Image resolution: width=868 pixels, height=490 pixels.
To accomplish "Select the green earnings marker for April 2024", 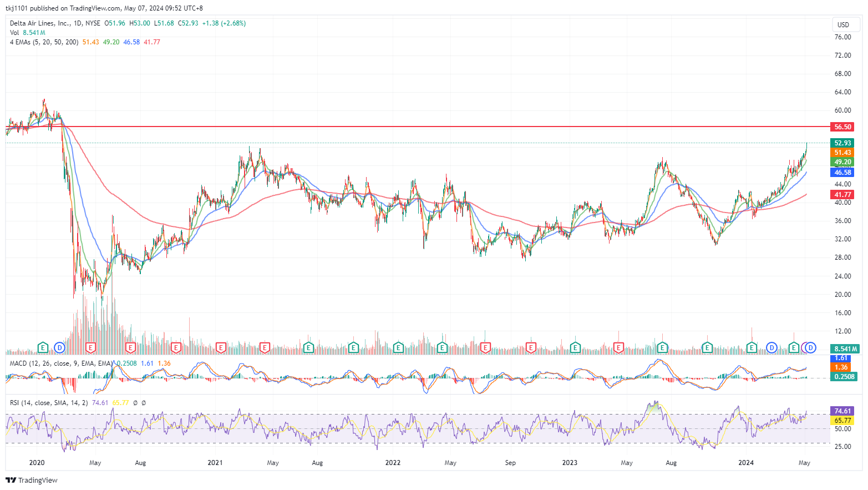I will (x=794, y=348).
